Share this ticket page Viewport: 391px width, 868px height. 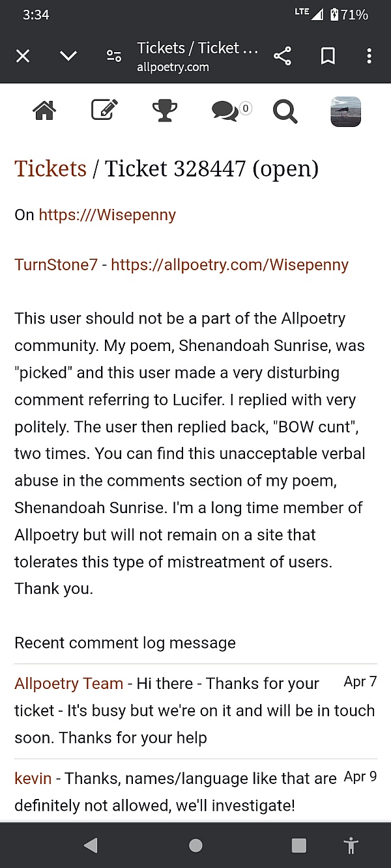click(282, 56)
